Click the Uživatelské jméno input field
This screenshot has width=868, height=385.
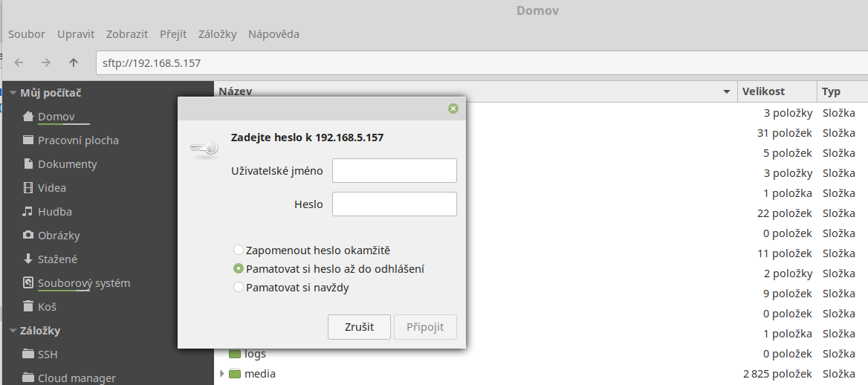pyautogui.click(x=394, y=170)
